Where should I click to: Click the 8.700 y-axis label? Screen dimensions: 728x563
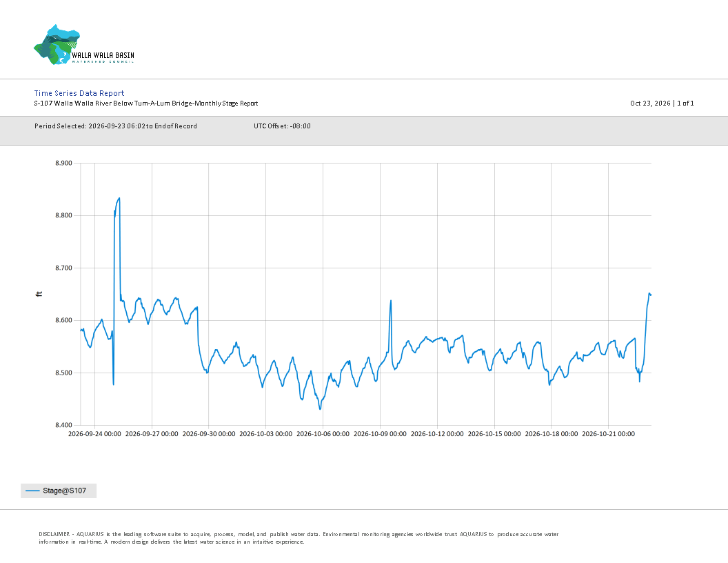(x=63, y=268)
